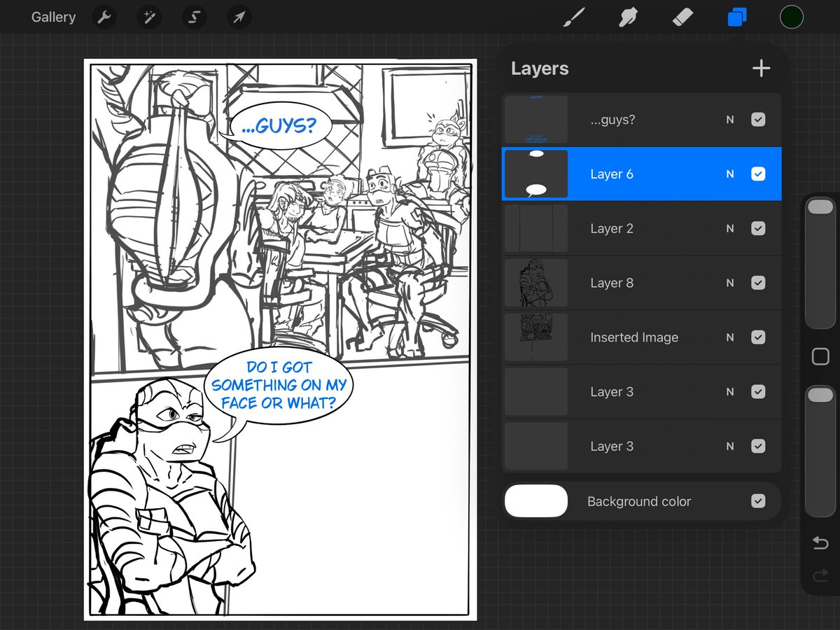The width and height of the screenshot is (840, 630).
Task: Tap the Background color label
Action: pos(639,501)
